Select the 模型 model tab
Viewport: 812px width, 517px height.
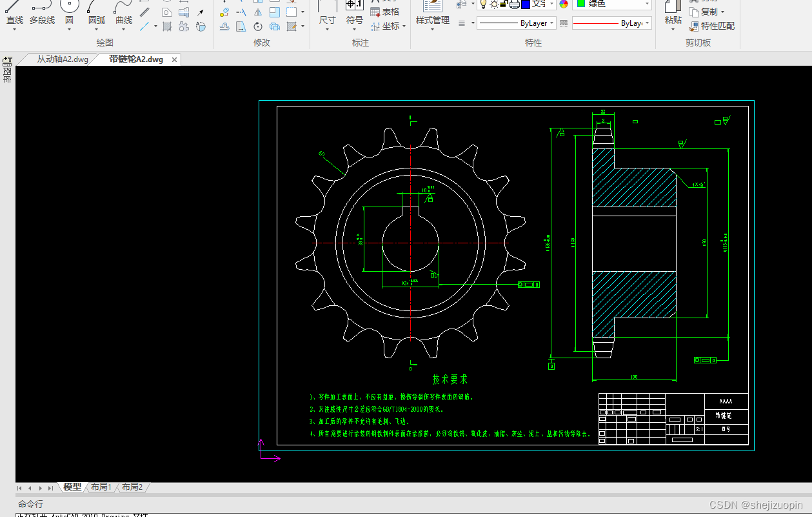72,487
